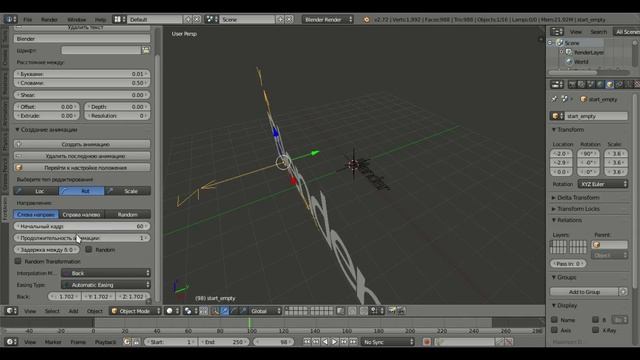Toggle automatic keyframe record button
This screenshot has width=640, height=360.
tap(427, 342)
